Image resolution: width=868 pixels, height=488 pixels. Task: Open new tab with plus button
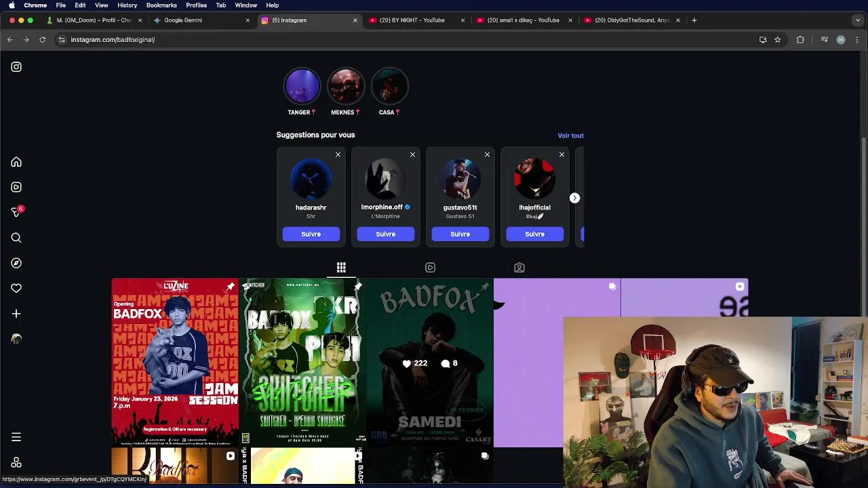tap(694, 20)
